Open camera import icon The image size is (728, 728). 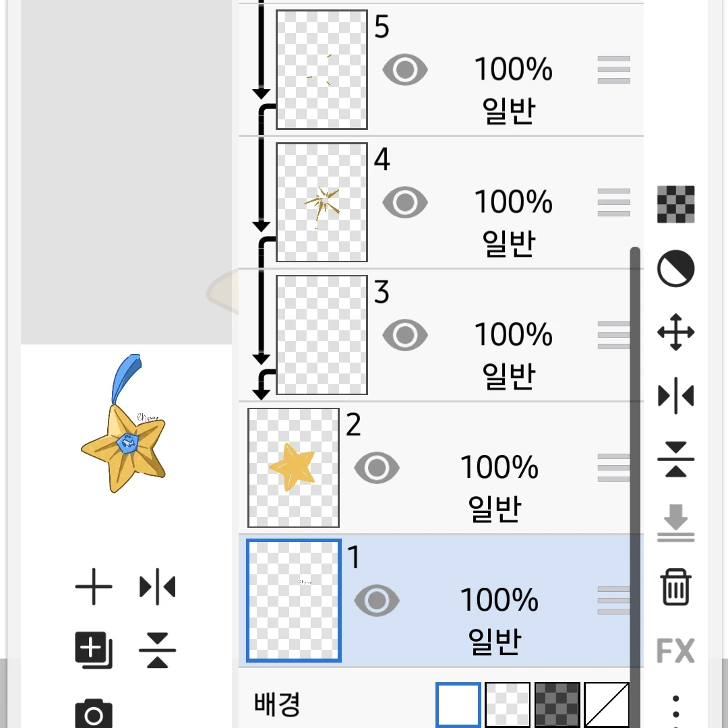(93, 714)
